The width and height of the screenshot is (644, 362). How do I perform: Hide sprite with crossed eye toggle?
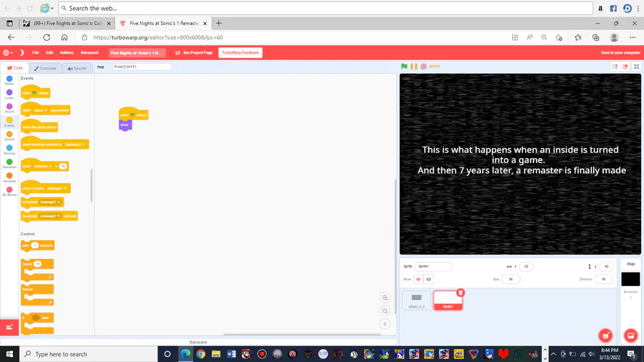(x=429, y=280)
